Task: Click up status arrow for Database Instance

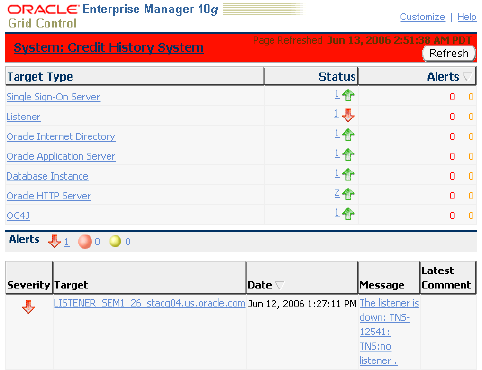Action: coord(348,174)
